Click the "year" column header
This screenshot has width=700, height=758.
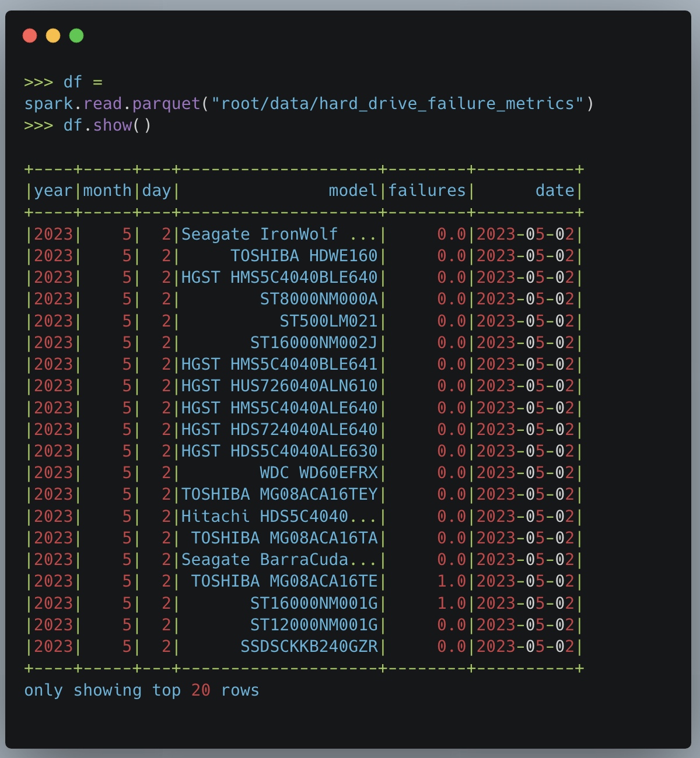(x=53, y=191)
